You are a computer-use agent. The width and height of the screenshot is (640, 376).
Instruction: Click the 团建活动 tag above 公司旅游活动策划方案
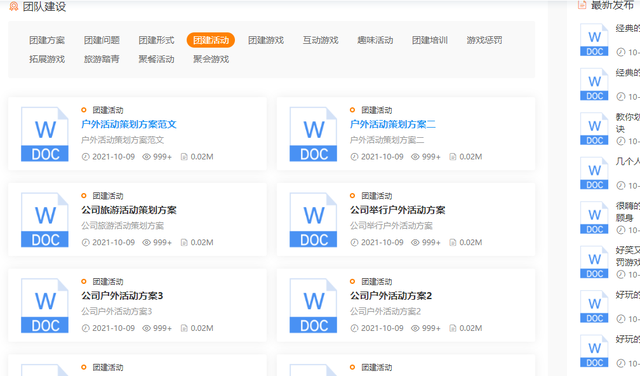pos(108,196)
